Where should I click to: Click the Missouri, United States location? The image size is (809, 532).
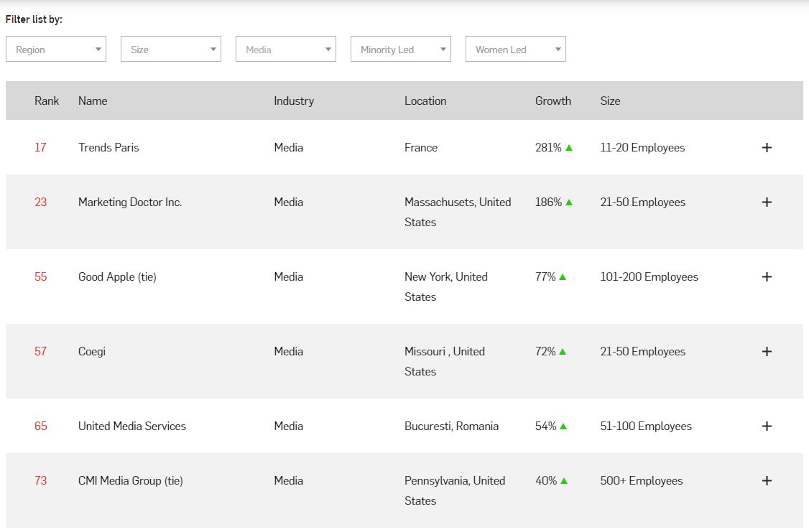[445, 361]
